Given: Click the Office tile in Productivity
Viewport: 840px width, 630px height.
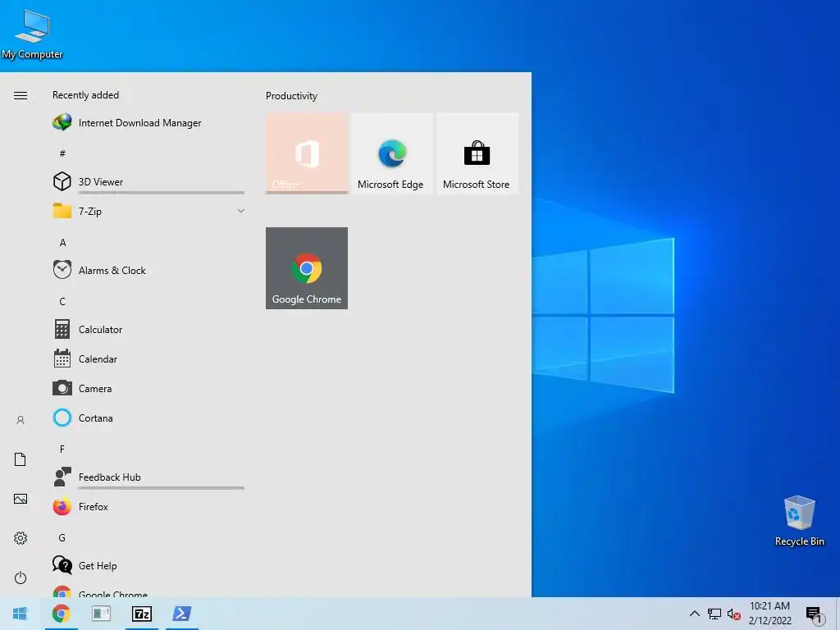Looking at the screenshot, I should (x=307, y=153).
